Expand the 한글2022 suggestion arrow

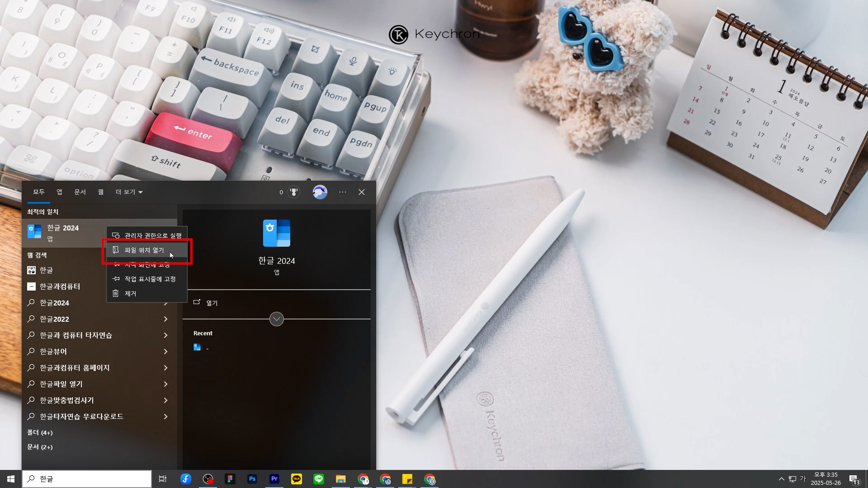tap(165, 319)
